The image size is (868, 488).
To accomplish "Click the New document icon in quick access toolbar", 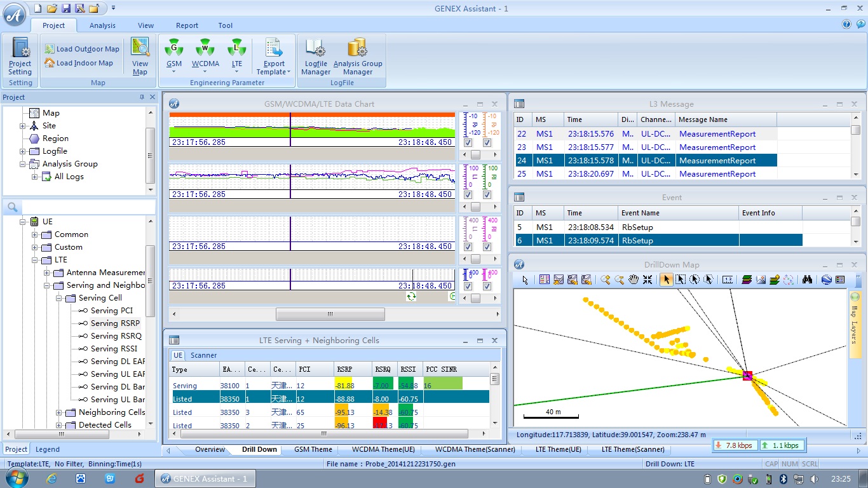I will [x=37, y=8].
